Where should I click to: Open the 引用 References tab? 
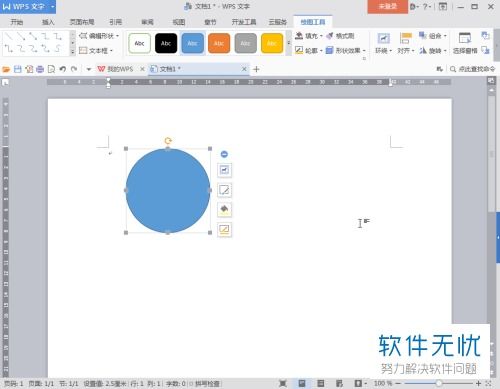[115, 22]
